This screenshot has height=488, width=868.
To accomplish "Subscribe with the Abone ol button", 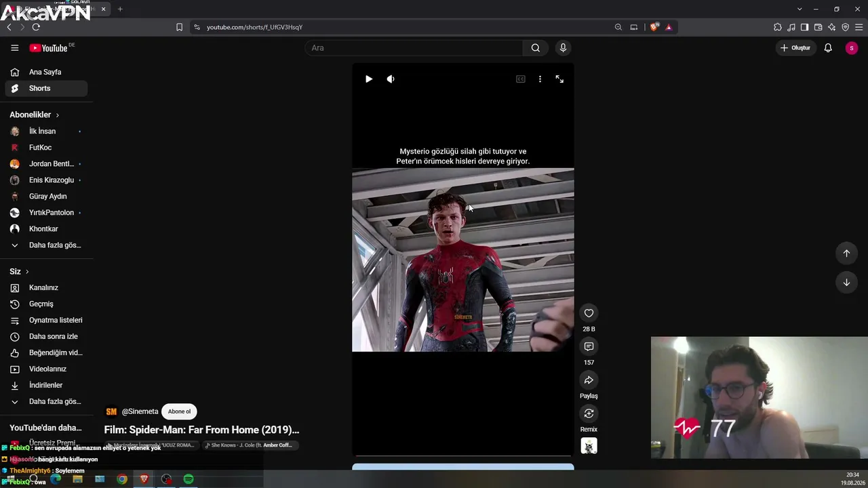I will [179, 411].
